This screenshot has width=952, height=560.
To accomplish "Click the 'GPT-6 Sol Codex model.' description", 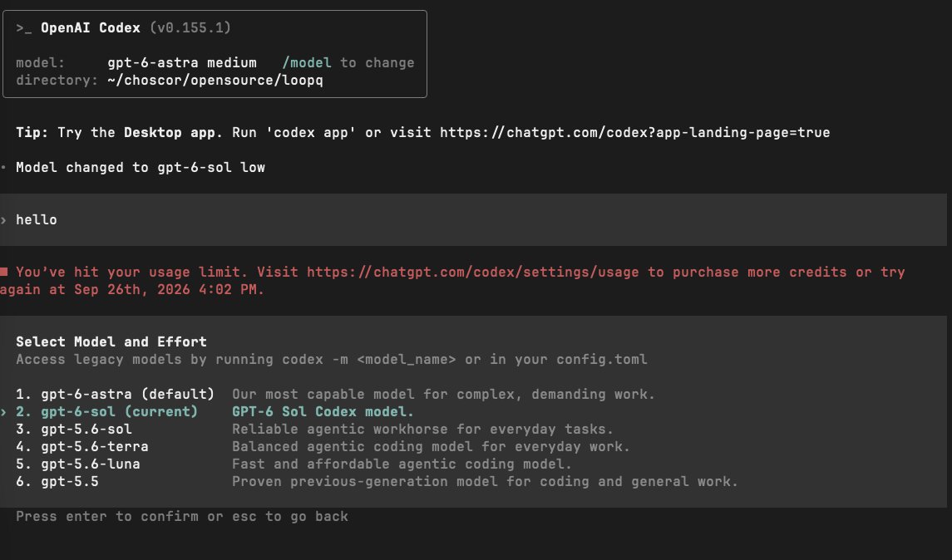I will (323, 412).
